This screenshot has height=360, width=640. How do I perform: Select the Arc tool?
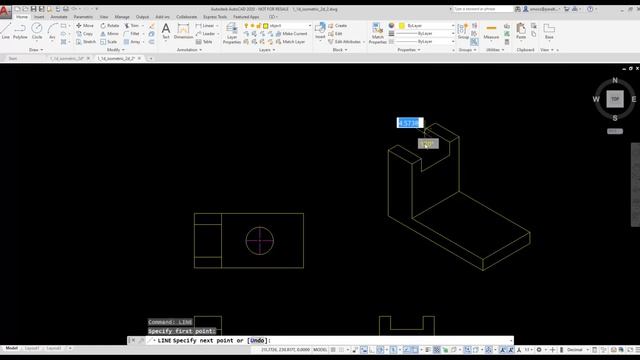(52, 31)
